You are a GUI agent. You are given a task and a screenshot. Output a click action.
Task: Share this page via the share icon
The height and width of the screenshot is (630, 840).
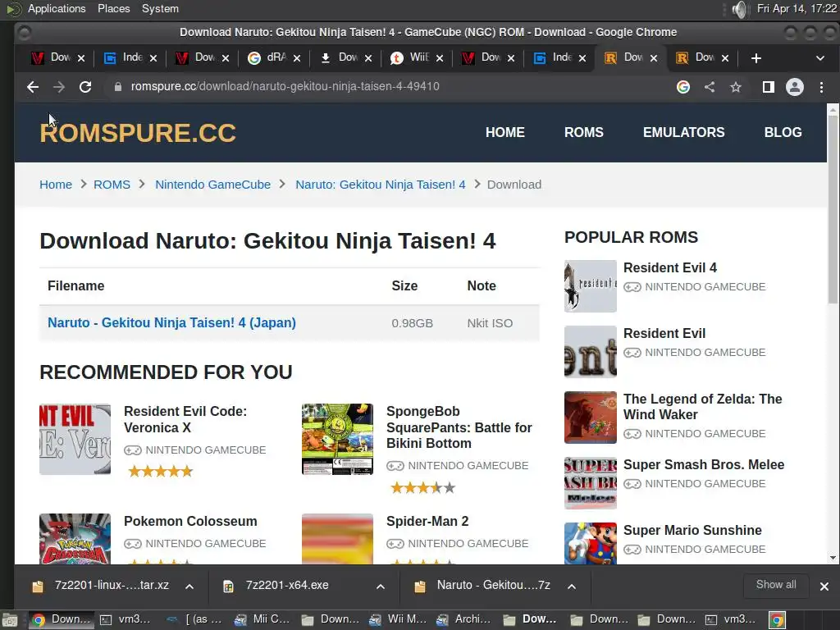pyautogui.click(x=710, y=87)
